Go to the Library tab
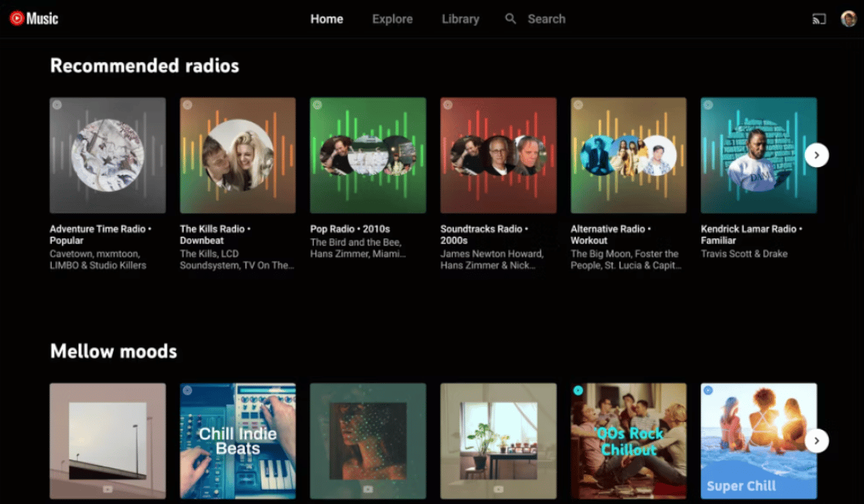864x504 pixels. 460,19
